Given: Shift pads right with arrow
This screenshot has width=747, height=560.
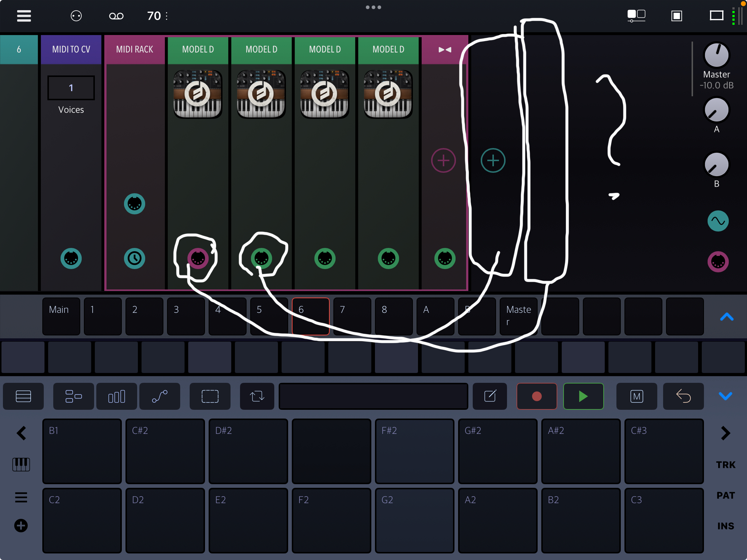Looking at the screenshot, I should [726, 433].
